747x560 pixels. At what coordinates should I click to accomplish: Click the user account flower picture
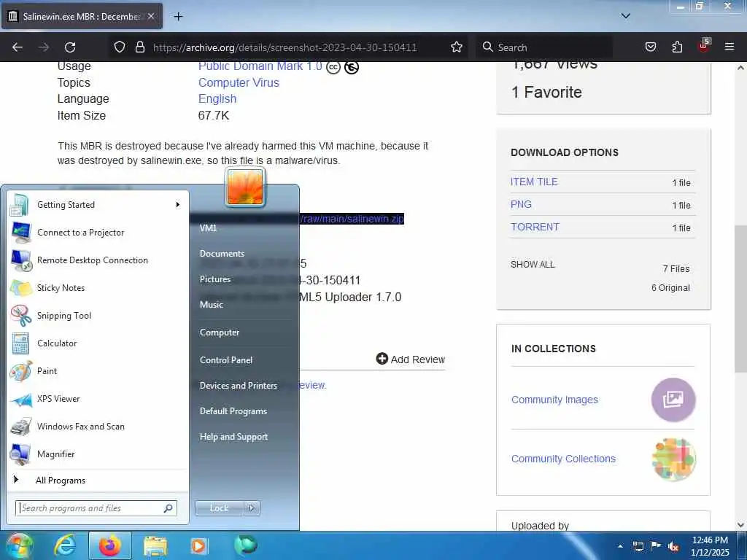245,187
